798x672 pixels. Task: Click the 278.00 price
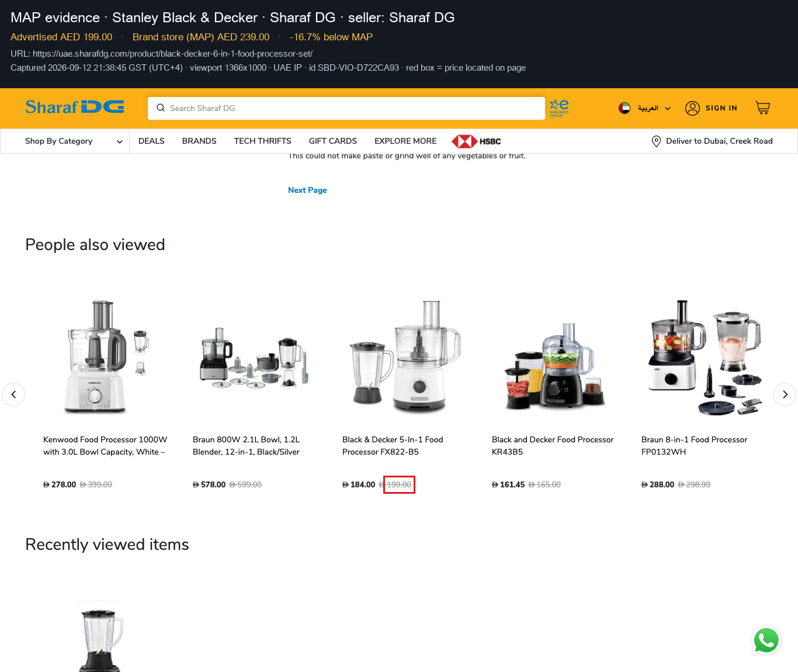[x=60, y=484]
